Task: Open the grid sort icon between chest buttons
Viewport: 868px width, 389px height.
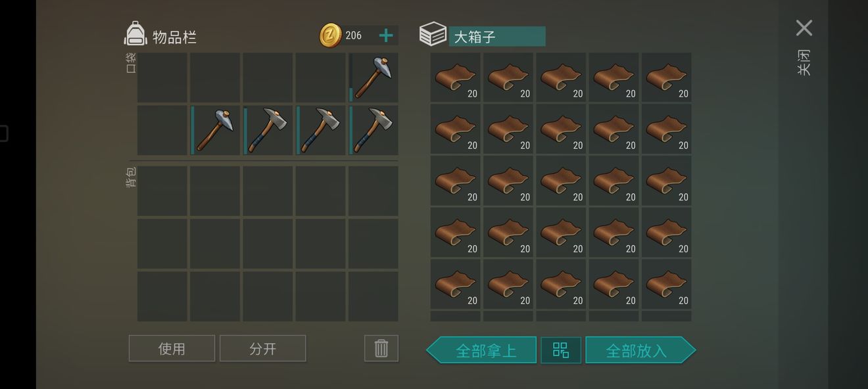Action: click(561, 350)
